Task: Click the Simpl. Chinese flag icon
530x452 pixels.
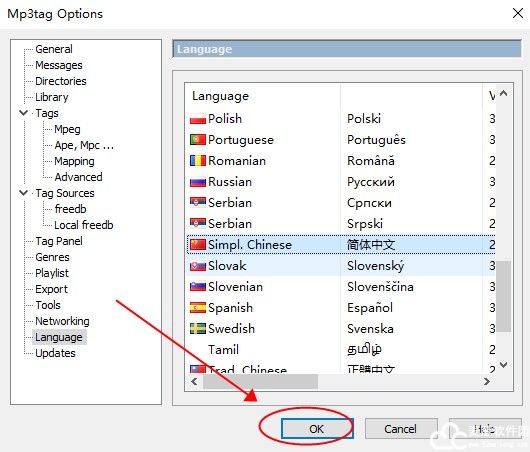Action: tap(198, 245)
